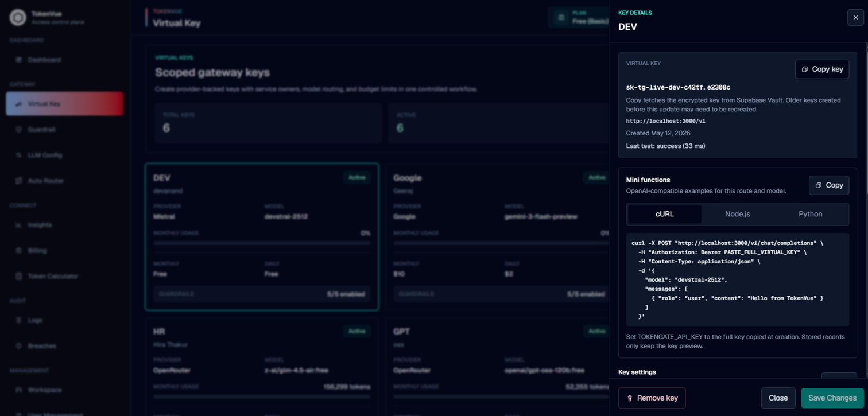Open Virtual Key in the sidebar
Viewport: 868px width, 416px height.
click(64, 104)
